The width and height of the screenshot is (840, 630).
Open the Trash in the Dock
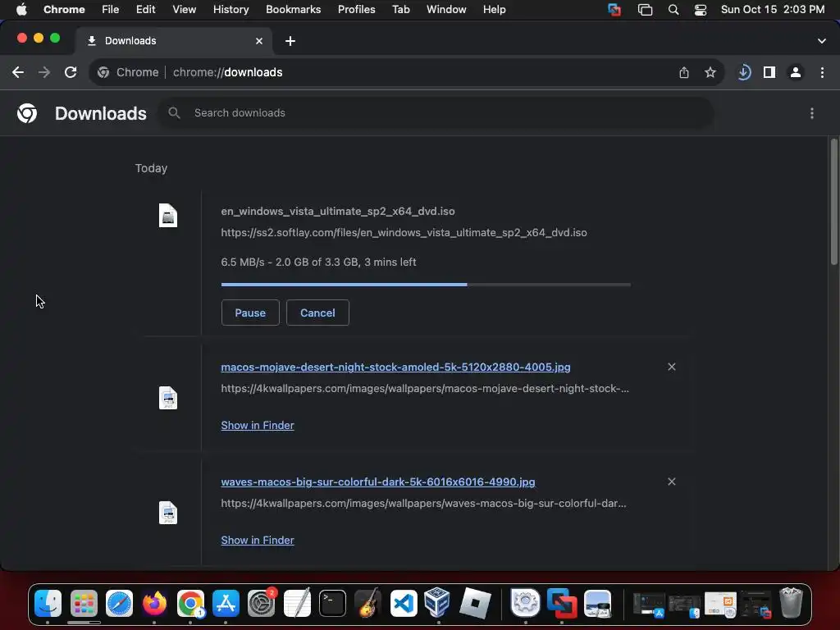coord(791,603)
